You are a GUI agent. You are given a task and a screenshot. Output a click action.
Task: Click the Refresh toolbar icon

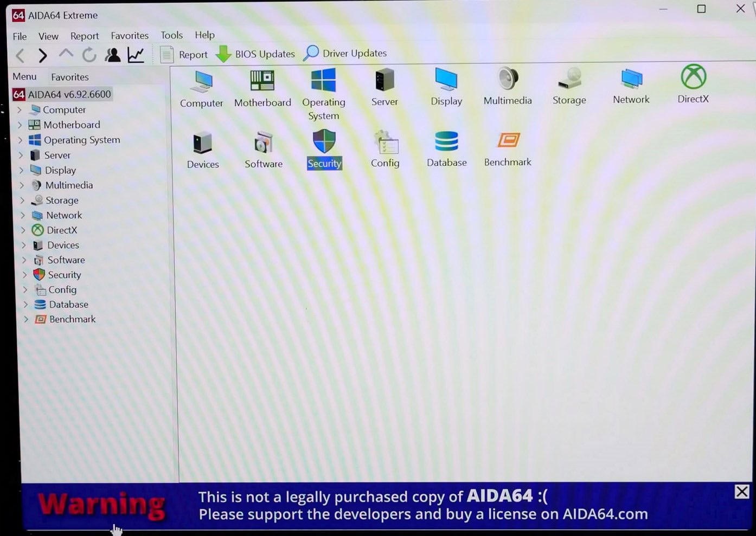[89, 55]
